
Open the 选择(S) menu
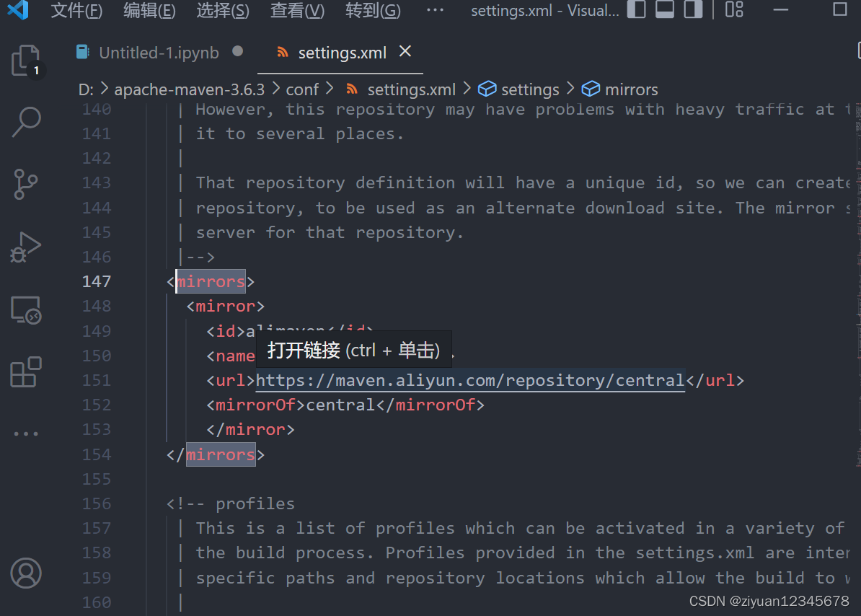(x=223, y=10)
